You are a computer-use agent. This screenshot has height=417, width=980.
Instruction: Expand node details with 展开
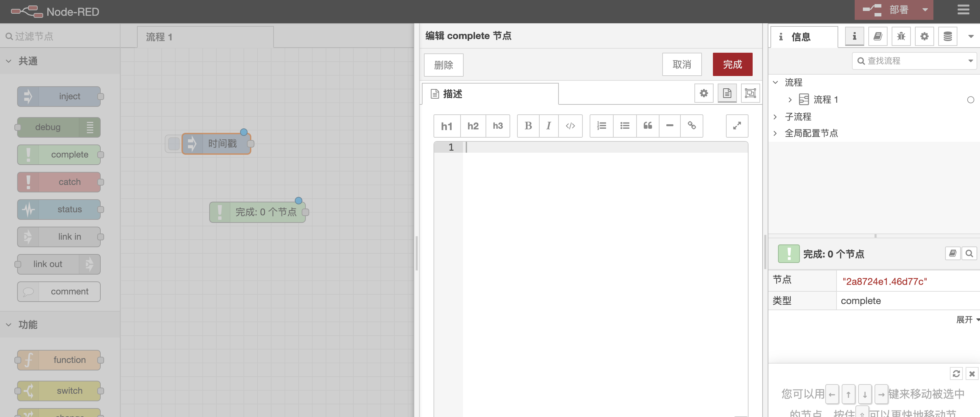coord(967,320)
